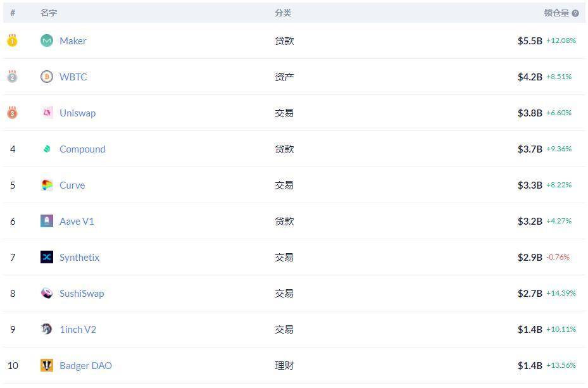
Task: Click the Maker logo icon
Action: coord(47,41)
